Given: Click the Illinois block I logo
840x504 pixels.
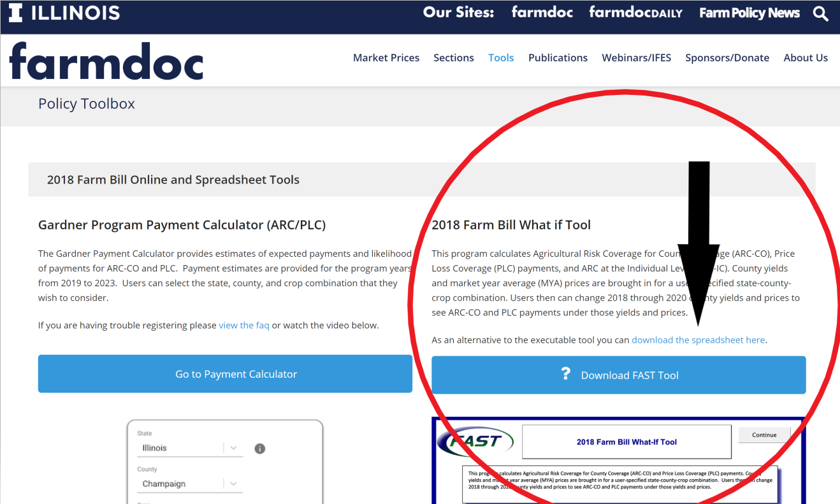Looking at the screenshot, I should 16,13.
